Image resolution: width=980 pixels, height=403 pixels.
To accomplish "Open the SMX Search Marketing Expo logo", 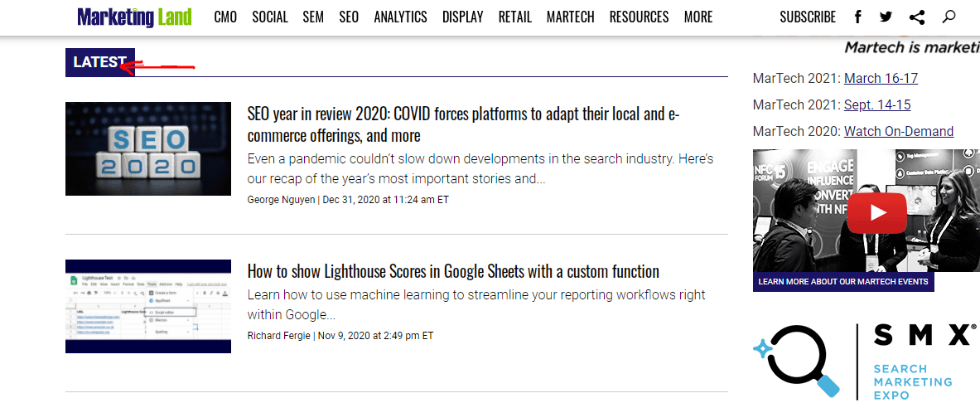I will pos(866,362).
